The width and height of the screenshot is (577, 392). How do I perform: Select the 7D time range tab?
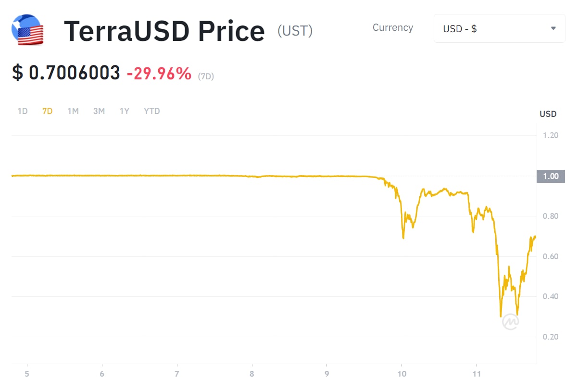point(48,111)
